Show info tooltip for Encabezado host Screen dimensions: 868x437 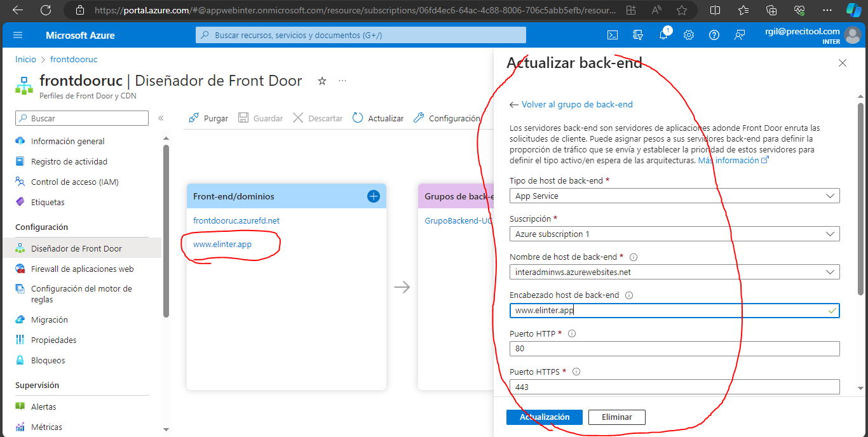point(629,295)
